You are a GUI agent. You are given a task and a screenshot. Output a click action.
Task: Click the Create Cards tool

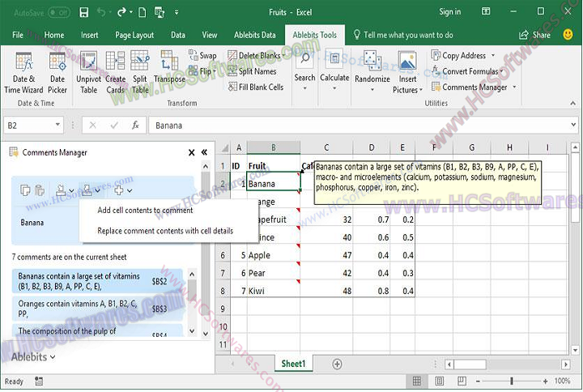(x=115, y=73)
